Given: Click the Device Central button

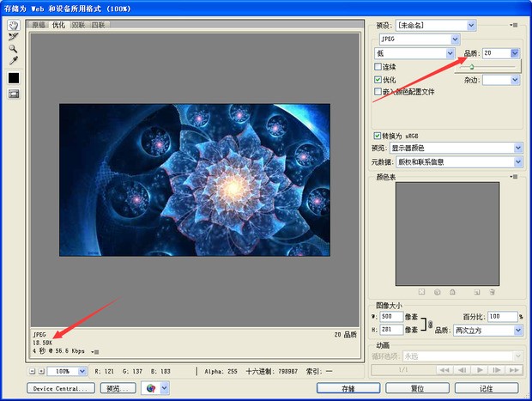Looking at the screenshot, I should coord(62,389).
